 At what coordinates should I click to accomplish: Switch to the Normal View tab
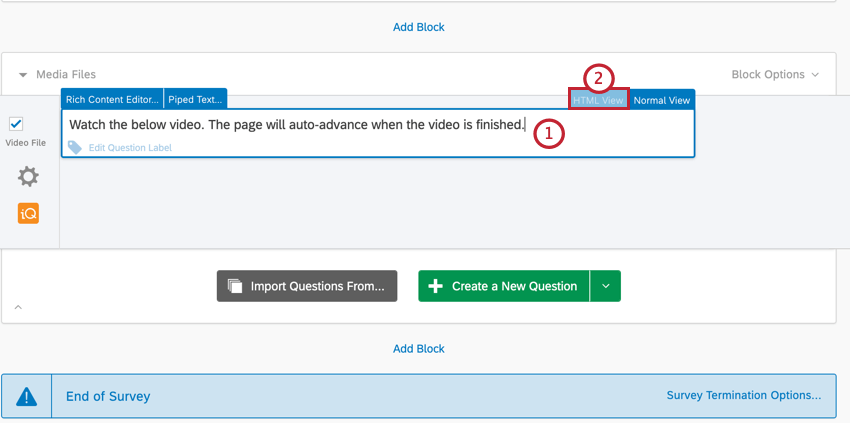[662, 100]
